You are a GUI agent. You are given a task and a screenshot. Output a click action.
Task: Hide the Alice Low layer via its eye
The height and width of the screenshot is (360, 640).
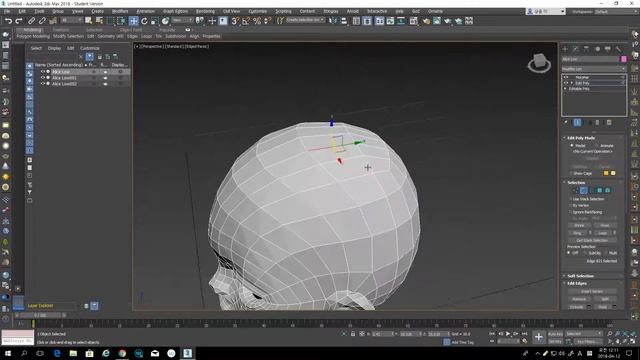pyautogui.click(x=42, y=72)
